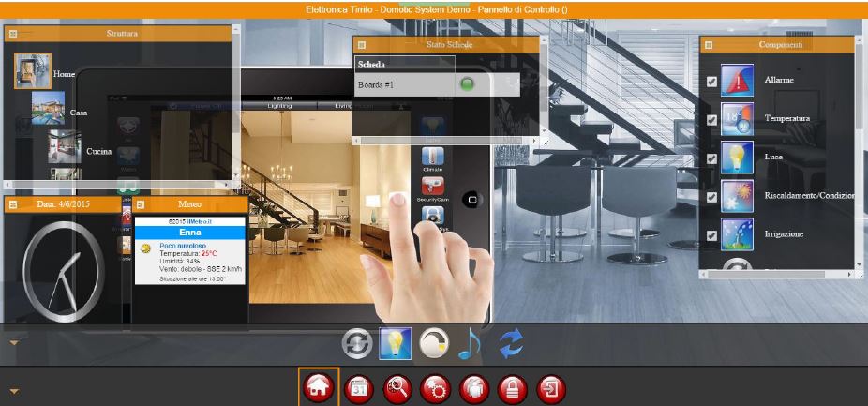This screenshot has width=868, height=406.
Task: Click the Casa villa thumbnail
Action: [x=48, y=108]
